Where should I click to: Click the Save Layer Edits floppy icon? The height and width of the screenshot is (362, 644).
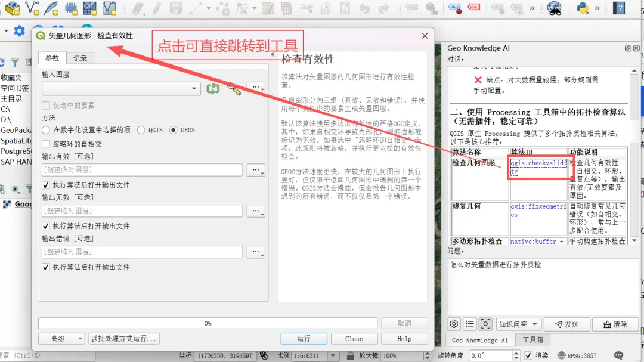point(176,8)
